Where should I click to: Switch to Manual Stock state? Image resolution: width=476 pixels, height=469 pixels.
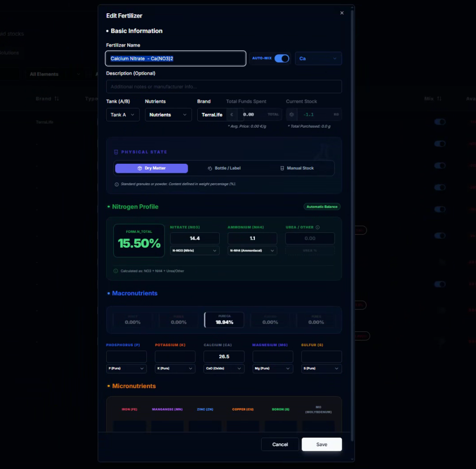(x=296, y=169)
